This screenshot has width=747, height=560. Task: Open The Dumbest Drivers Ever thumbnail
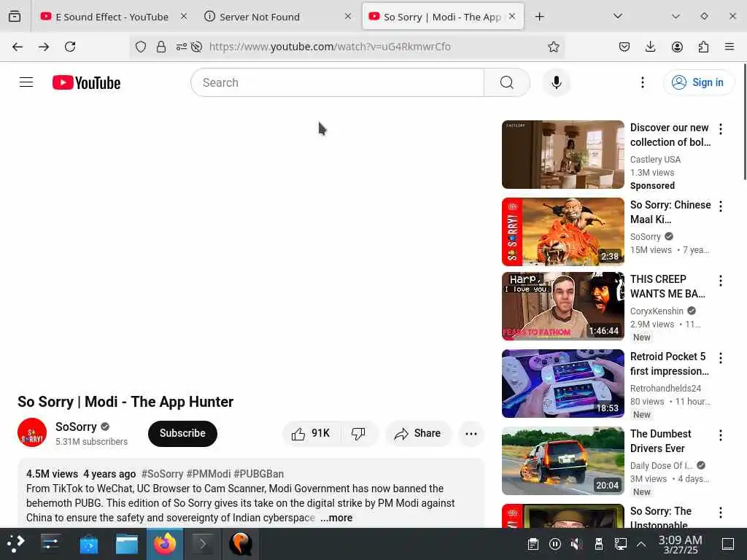(562, 461)
